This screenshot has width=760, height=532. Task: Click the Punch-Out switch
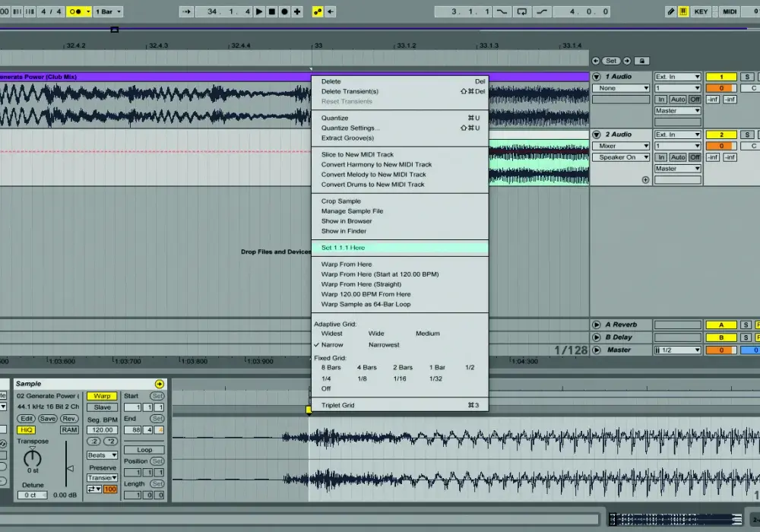(x=542, y=11)
